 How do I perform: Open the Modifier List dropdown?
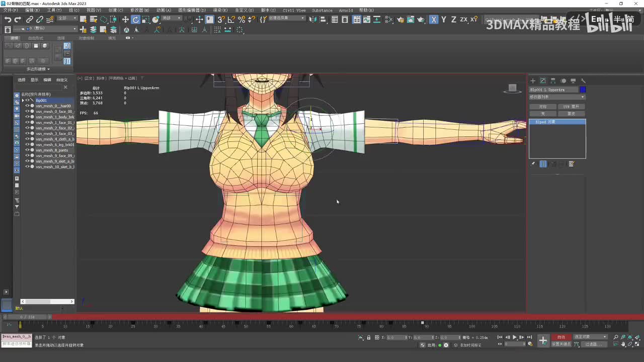pos(557,97)
